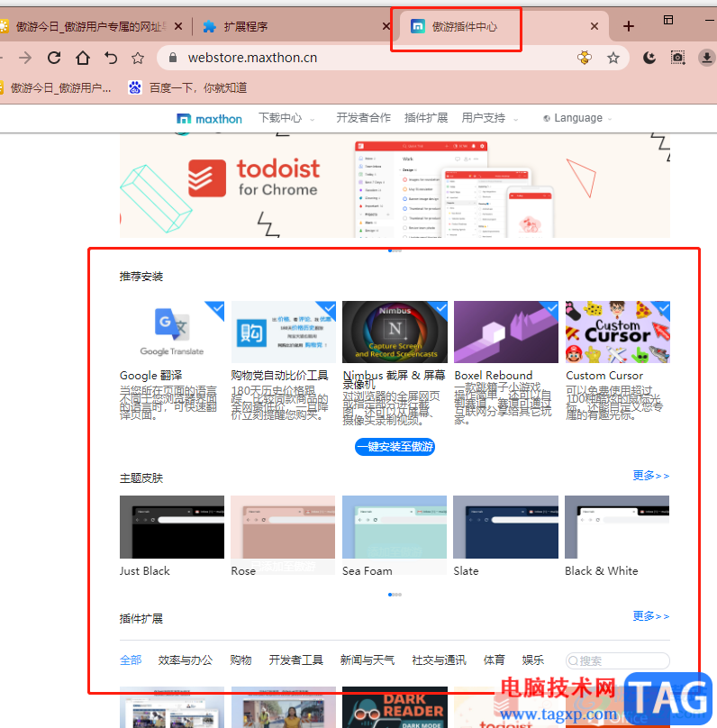This screenshot has width=717, height=728.
Task: Select the Black & White theme
Action: (x=617, y=527)
